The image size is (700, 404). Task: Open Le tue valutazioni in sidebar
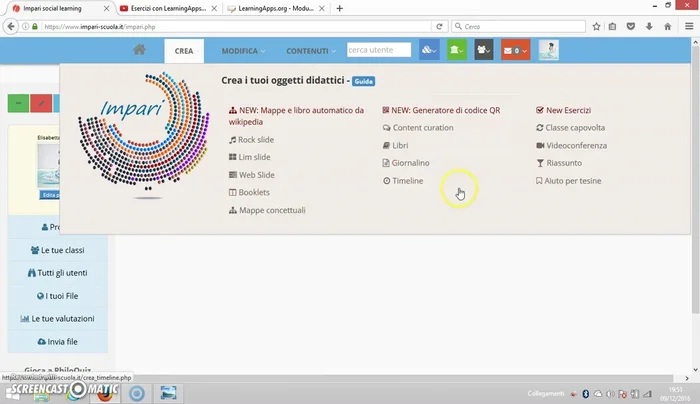coord(58,319)
